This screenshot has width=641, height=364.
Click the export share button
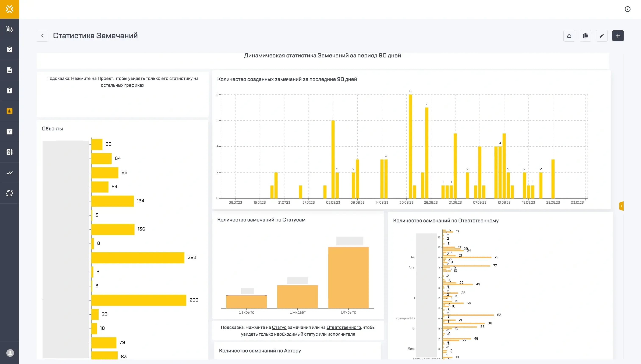tap(569, 36)
